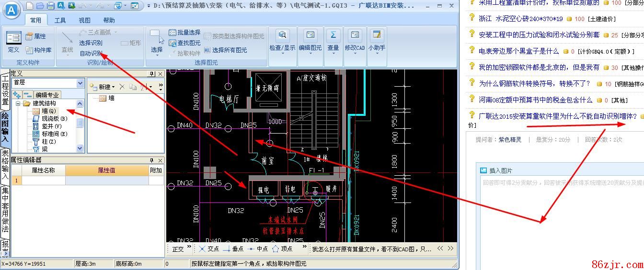Open the 检查/显示 tool

(282, 41)
